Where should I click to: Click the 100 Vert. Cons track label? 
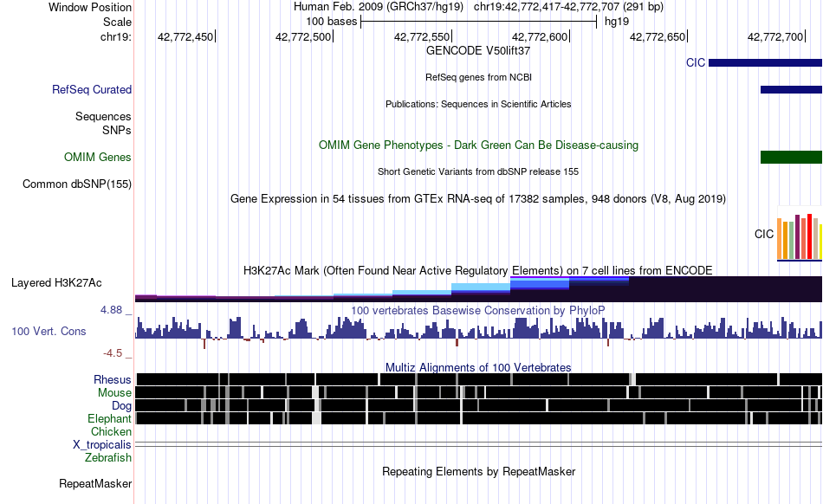[x=49, y=332]
